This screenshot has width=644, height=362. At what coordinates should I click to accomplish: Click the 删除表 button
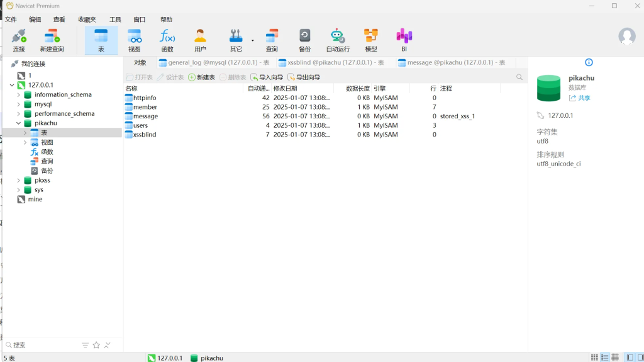click(x=233, y=77)
